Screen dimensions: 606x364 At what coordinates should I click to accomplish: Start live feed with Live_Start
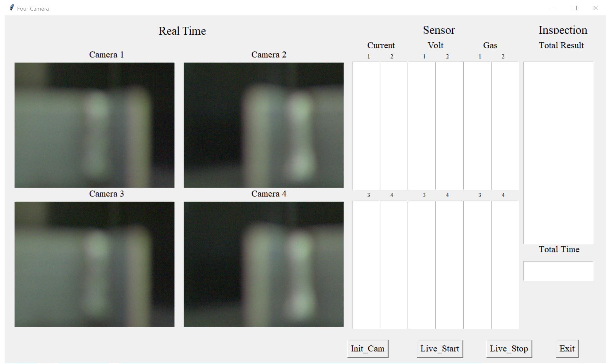tap(440, 349)
